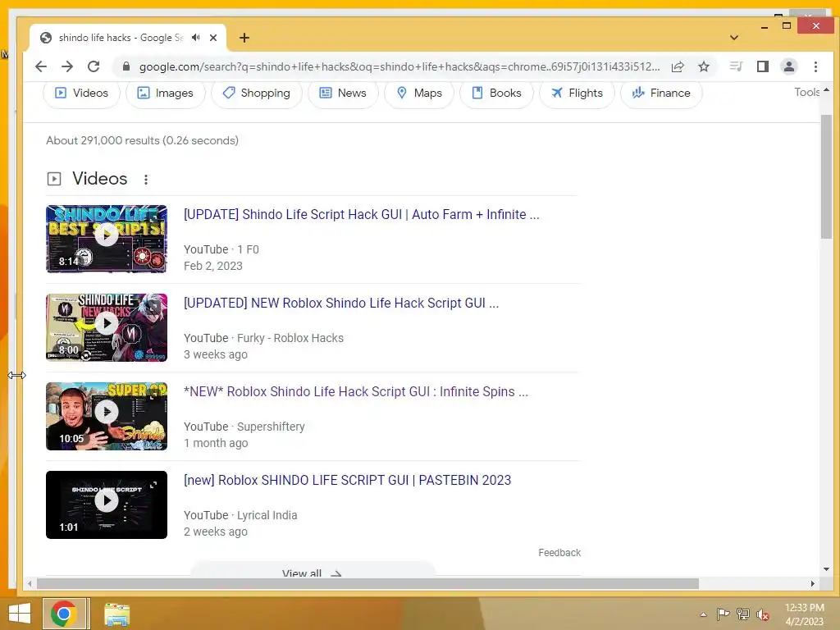Open the media control icon in toolbar

[x=736, y=66]
